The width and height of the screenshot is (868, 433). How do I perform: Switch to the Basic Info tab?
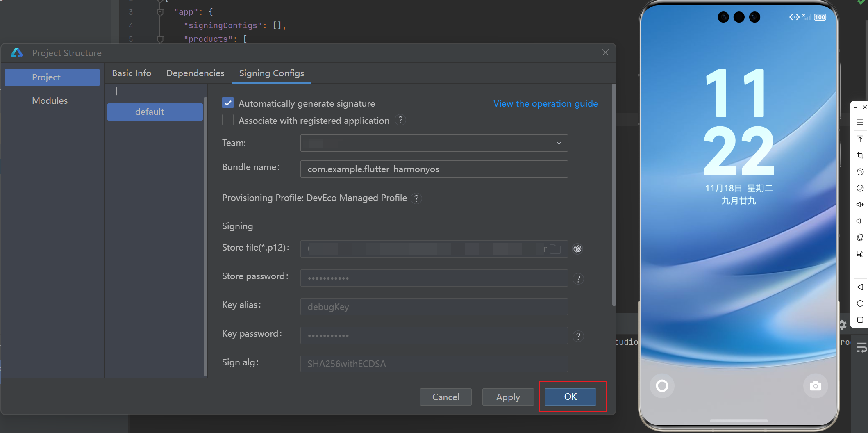tap(132, 73)
